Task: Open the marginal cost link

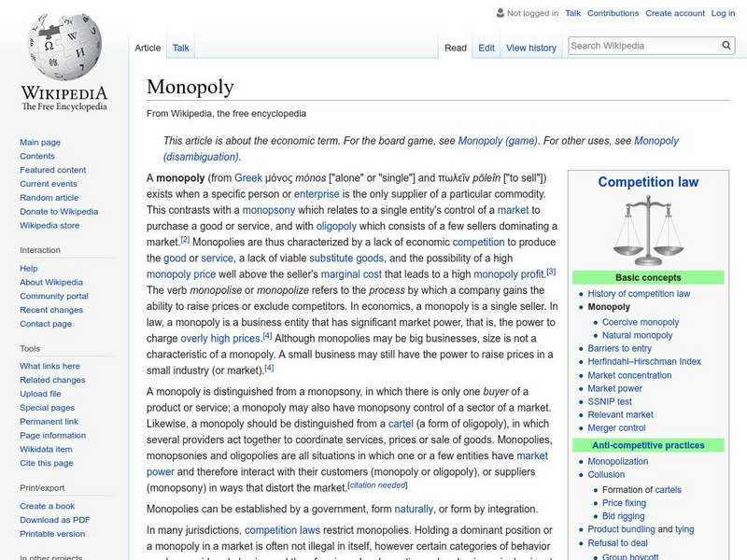Action: (351, 274)
